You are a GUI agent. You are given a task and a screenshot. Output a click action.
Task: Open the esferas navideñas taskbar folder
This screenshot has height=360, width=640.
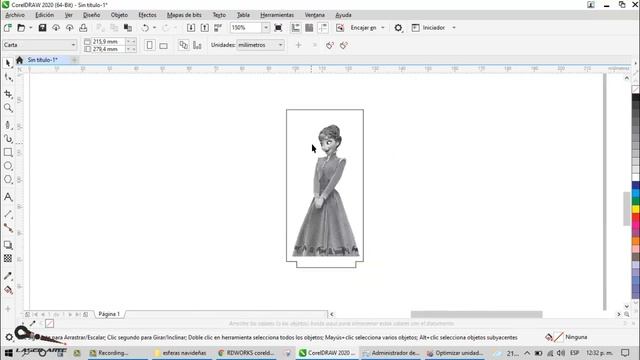click(x=181, y=353)
